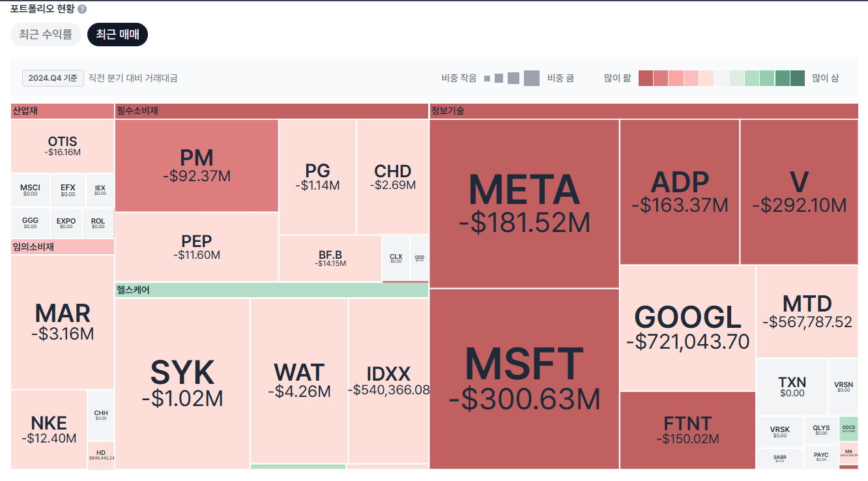Click the OTIS tile in 산업재
This screenshot has width=868, height=481.
[63, 146]
